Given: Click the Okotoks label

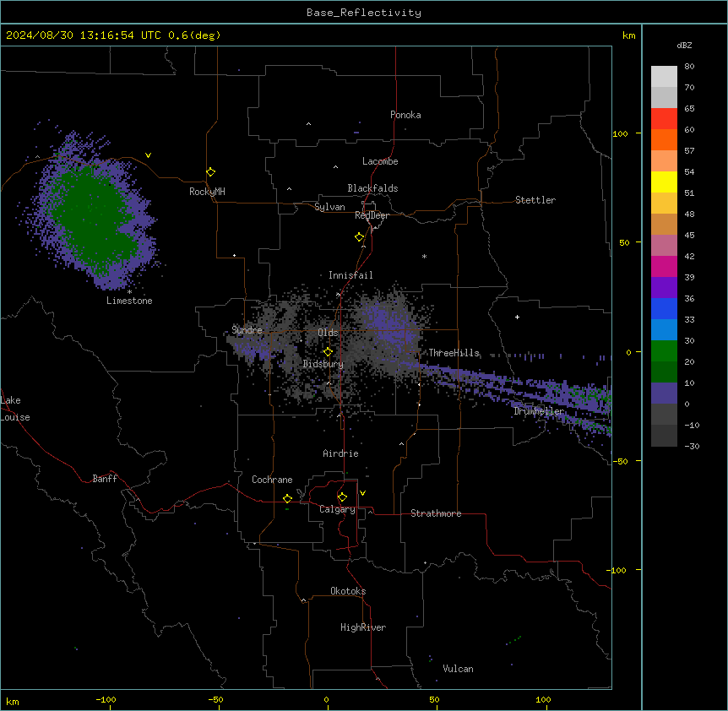Looking at the screenshot, I should 348,591.
